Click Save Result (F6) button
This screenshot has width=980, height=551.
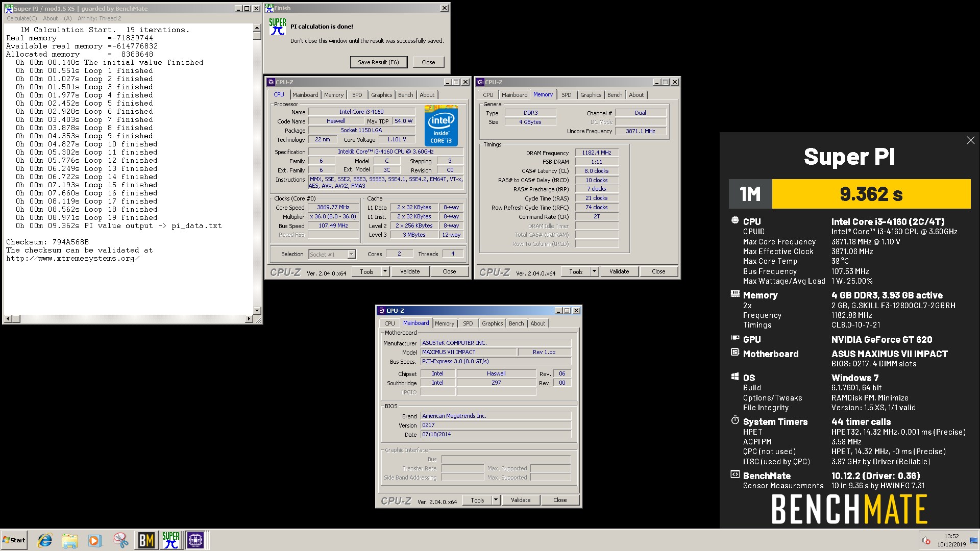point(378,62)
